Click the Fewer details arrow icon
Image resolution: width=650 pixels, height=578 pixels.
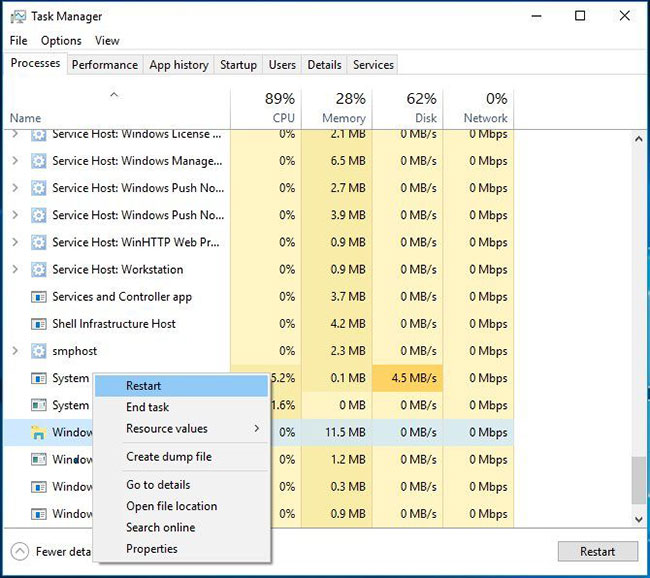click(x=20, y=551)
